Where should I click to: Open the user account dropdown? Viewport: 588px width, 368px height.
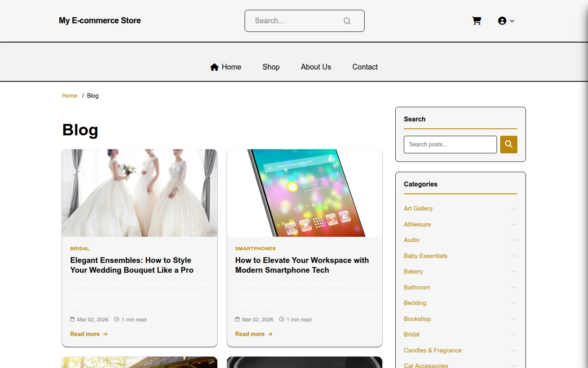(506, 21)
